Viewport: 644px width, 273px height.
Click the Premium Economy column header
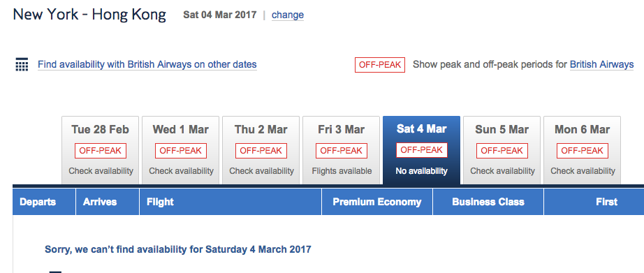click(377, 202)
